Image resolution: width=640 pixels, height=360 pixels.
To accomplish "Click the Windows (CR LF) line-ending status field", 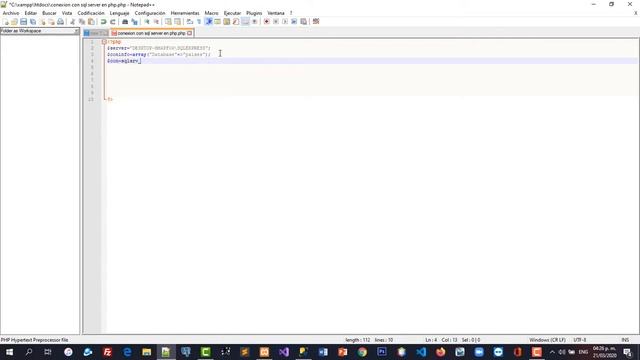I will [x=547, y=340].
